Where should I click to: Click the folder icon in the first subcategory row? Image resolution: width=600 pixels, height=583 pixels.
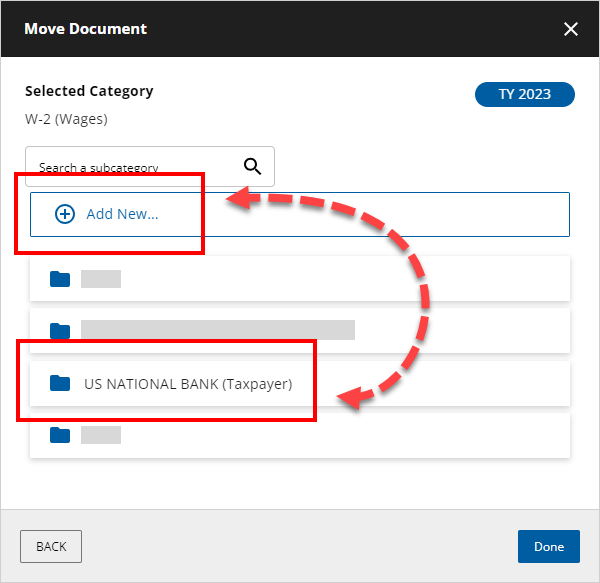point(60,279)
